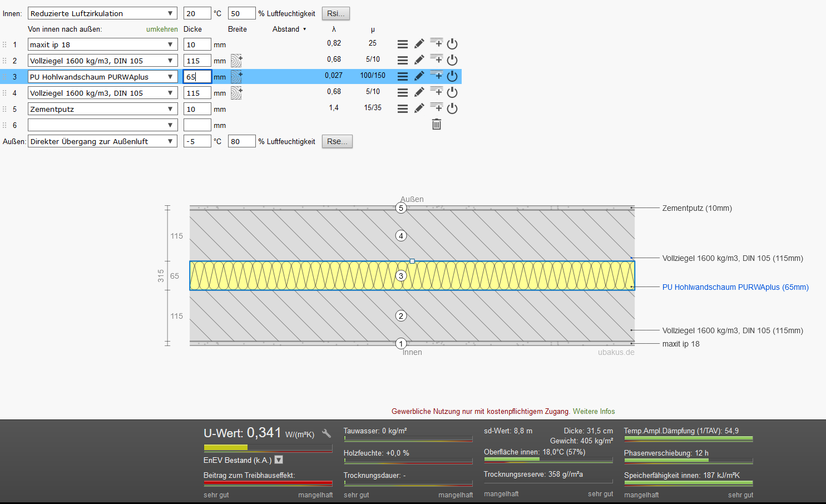This screenshot has width=826, height=504.
Task: Open the Abstand column header menu
Action: [289, 29]
